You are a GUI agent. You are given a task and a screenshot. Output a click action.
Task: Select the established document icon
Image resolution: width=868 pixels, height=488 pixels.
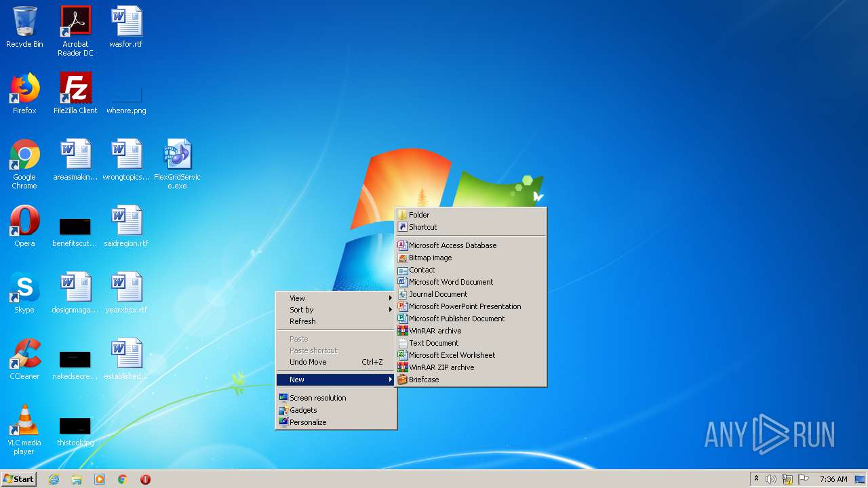point(126,359)
